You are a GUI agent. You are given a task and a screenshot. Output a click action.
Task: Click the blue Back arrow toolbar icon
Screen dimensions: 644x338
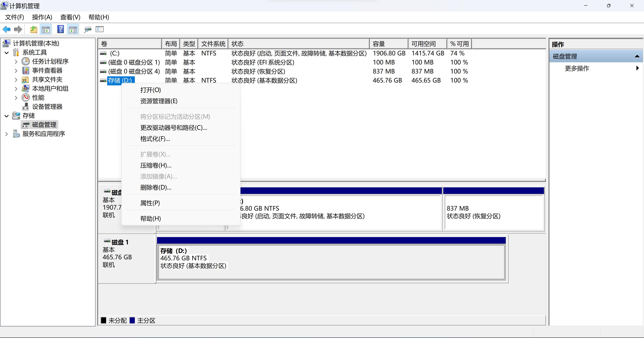[7, 29]
